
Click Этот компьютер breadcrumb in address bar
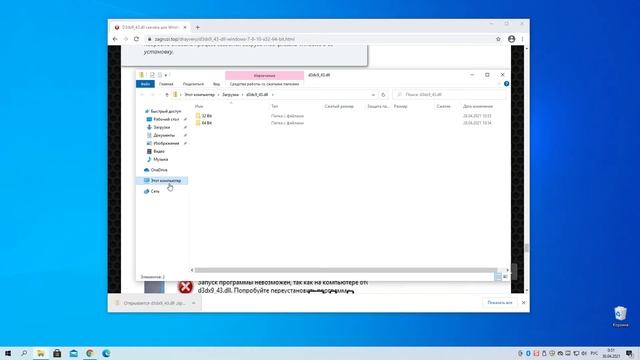[199, 95]
